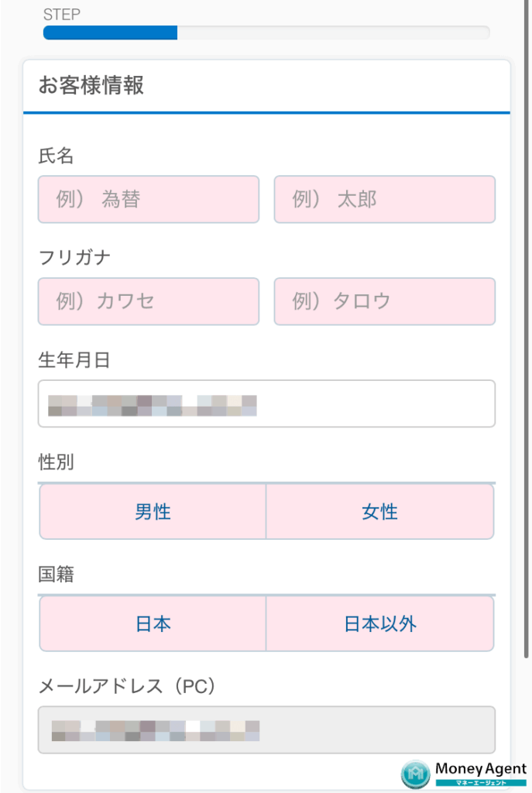This screenshot has height=793, width=532.
Task: Click the teal マネーエージェント badge under the logo
Action: click(x=481, y=782)
